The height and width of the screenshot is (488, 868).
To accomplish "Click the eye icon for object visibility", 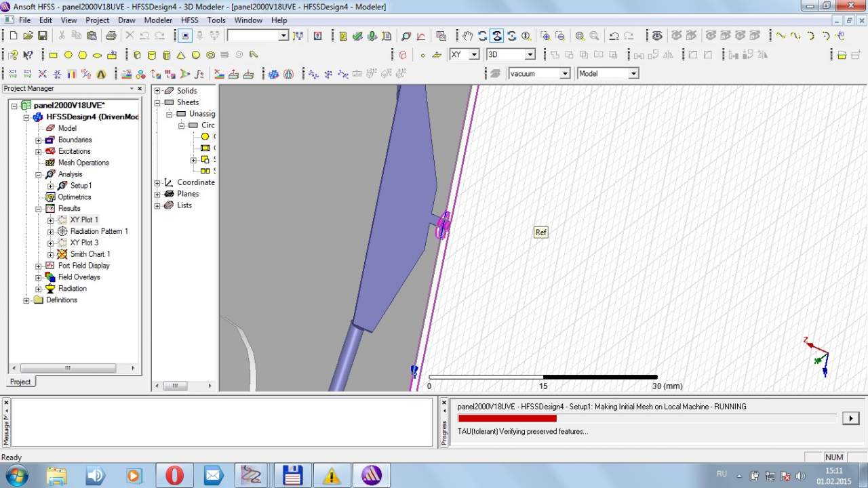I will click(656, 36).
